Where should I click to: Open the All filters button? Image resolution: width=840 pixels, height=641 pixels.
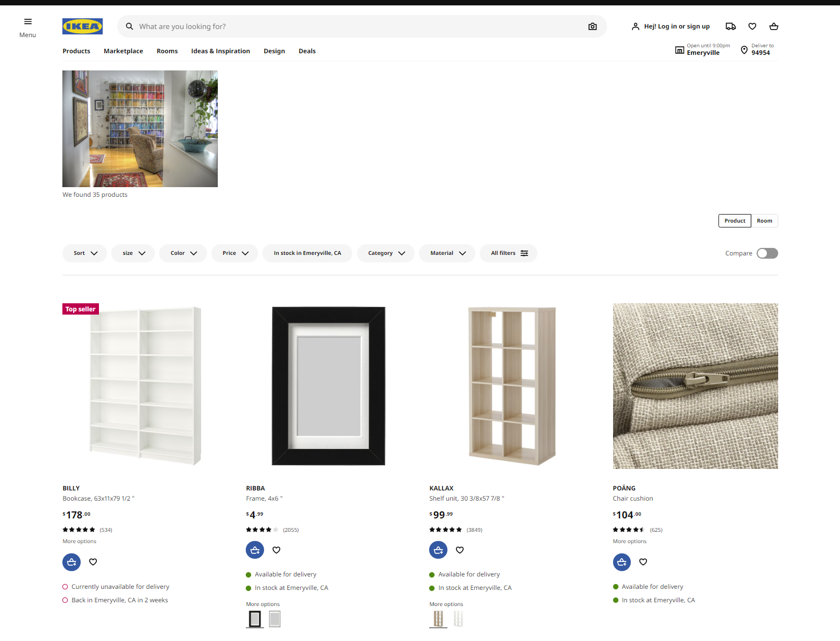pos(509,253)
